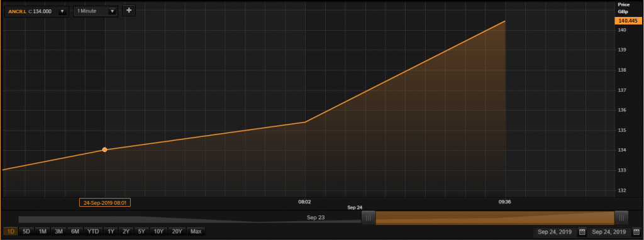Open the end date calendar icon
This screenshot has width=644, height=240.
coord(636,232)
